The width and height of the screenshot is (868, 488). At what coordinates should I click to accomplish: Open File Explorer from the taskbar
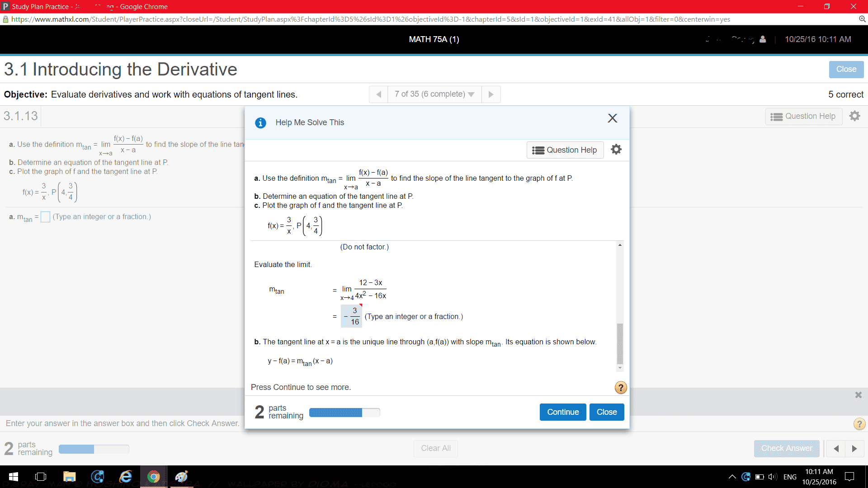tap(69, 476)
